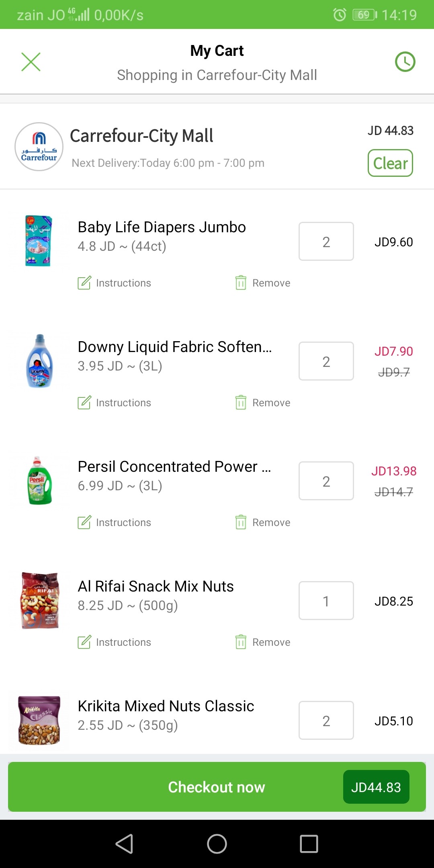Tap Checkout now button

(217, 787)
